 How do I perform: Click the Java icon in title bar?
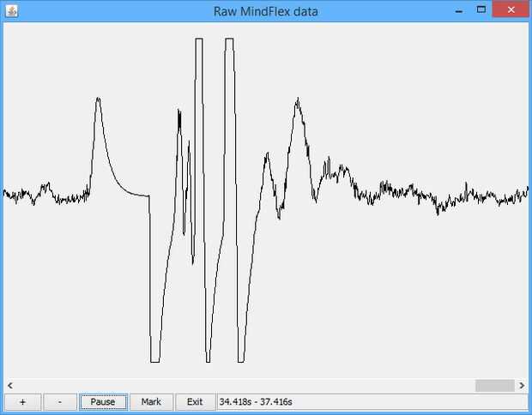click(12, 11)
